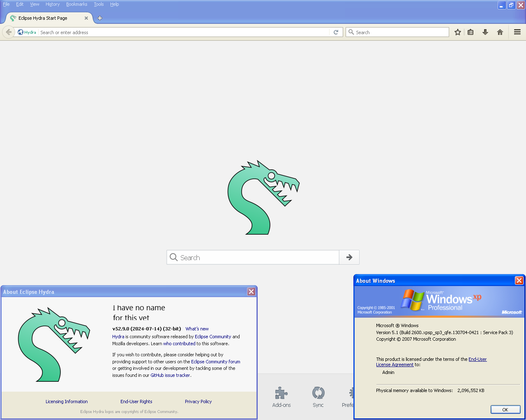
Task: Click the dragon logo in About Eclipse Hydra
Action: coord(54,344)
